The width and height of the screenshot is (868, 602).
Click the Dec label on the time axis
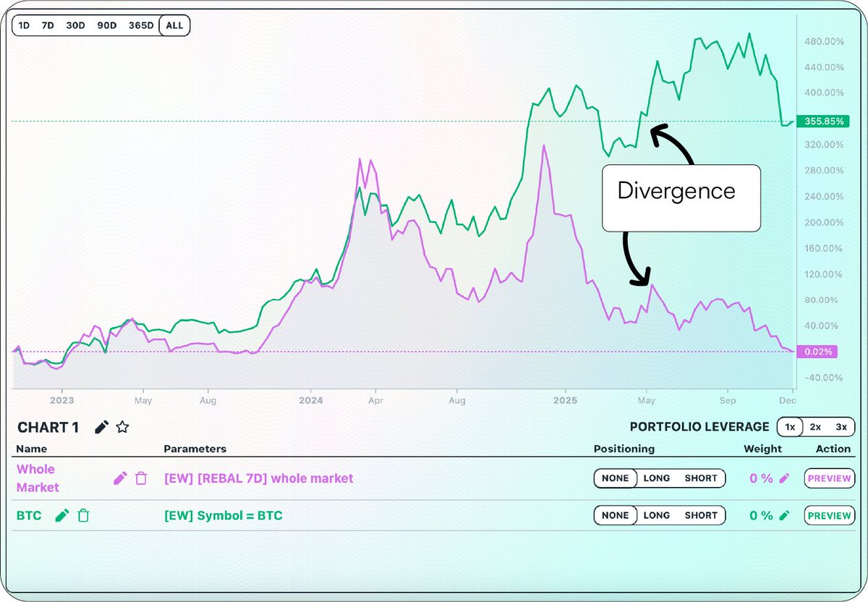(788, 399)
